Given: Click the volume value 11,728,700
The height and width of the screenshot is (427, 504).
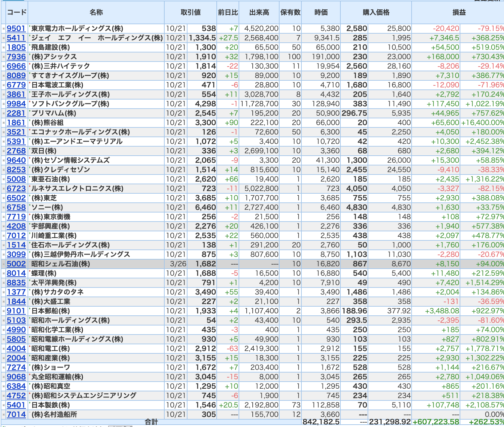Looking at the screenshot, I should [x=259, y=104].
